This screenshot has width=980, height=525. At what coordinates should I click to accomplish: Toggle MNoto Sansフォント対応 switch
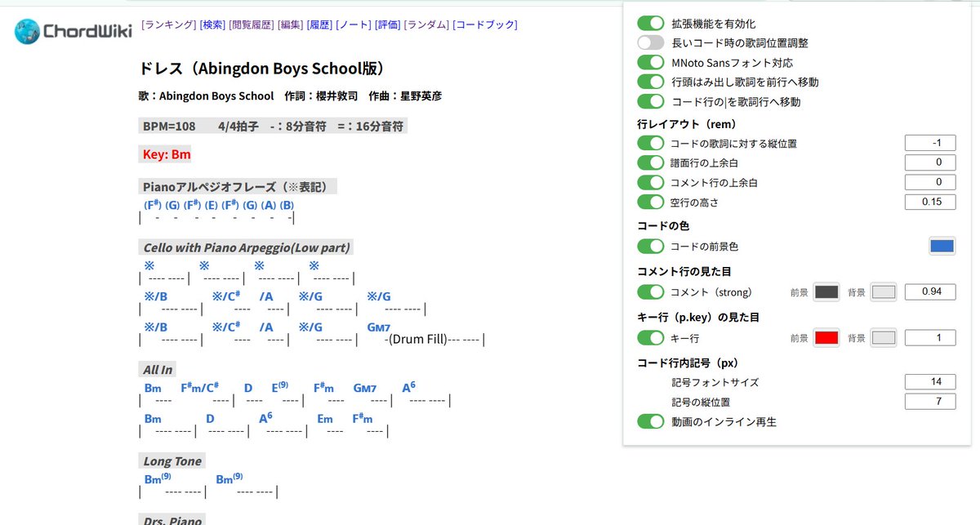[651, 62]
